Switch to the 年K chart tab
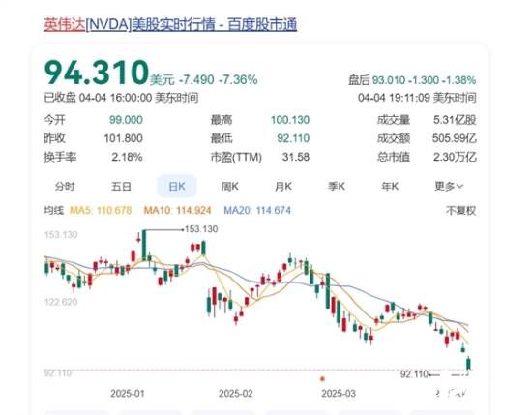This screenshot has width=532, height=415. click(390, 187)
